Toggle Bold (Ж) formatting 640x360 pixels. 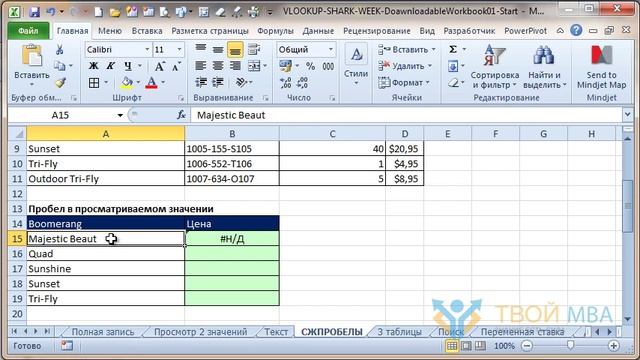93,66
